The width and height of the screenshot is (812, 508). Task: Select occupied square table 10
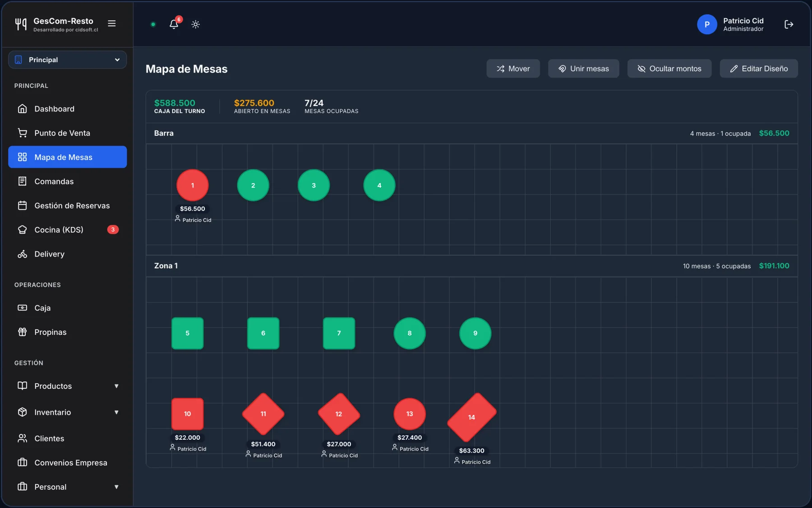188,414
